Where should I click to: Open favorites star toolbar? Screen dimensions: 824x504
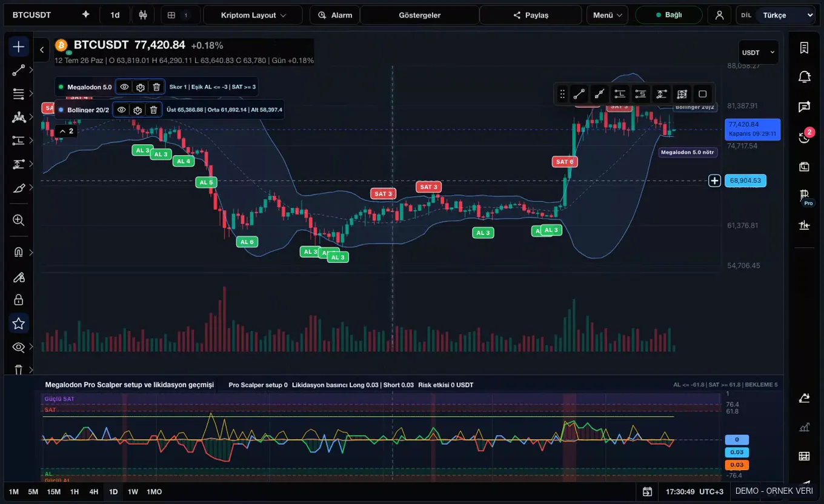[x=19, y=323]
